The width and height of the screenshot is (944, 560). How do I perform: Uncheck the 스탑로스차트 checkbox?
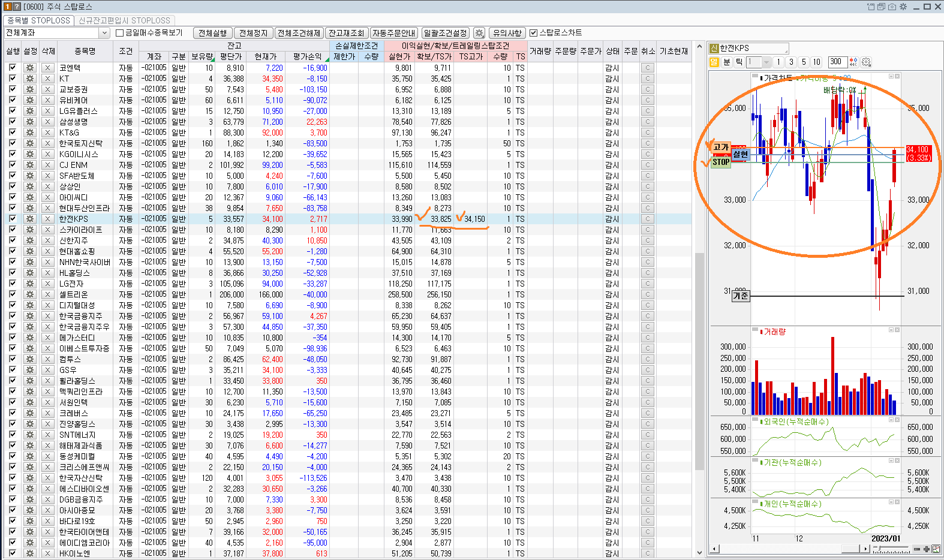click(x=533, y=33)
